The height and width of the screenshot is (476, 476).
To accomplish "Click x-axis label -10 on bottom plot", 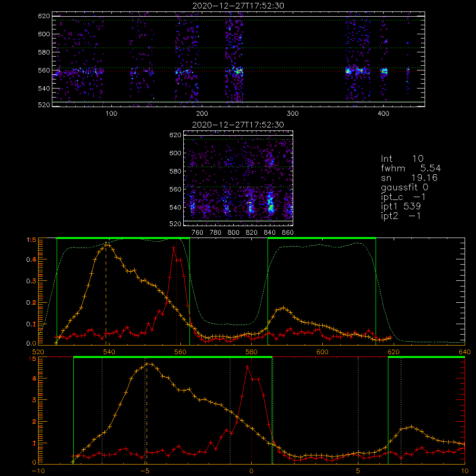I will 38,471.
